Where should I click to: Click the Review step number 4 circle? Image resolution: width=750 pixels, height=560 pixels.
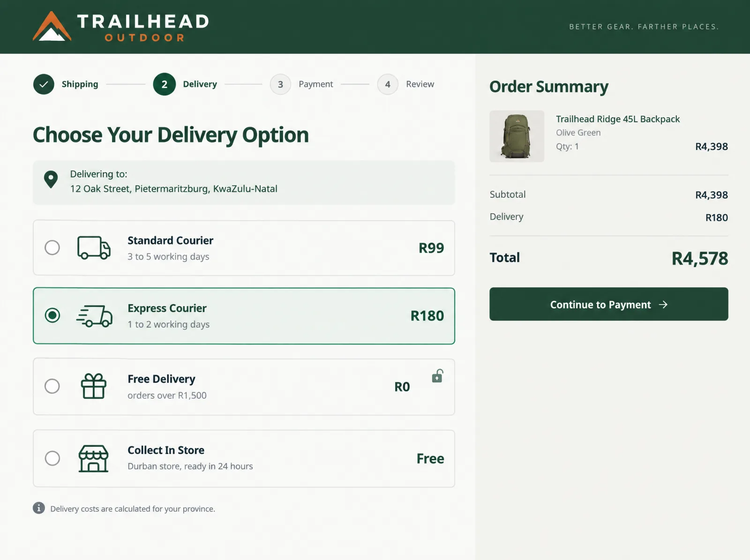[x=388, y=84]
